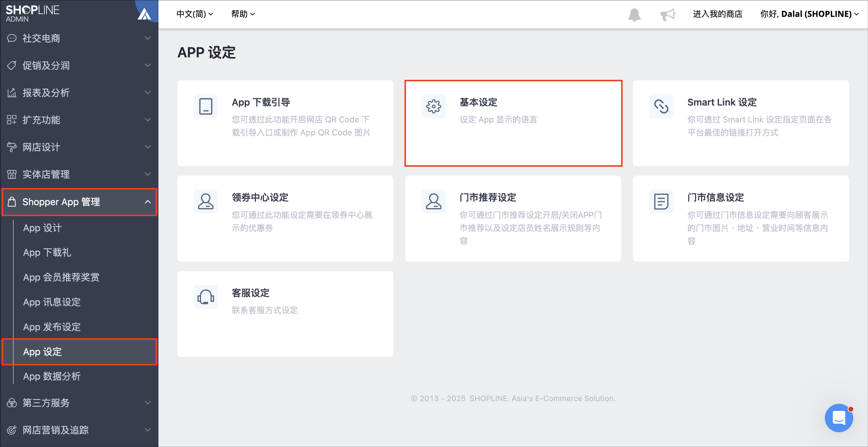The height and width of the screenshot is (447, 868).
Task: Click the 社交电商 sidebar label
Action: click(41, 38)
